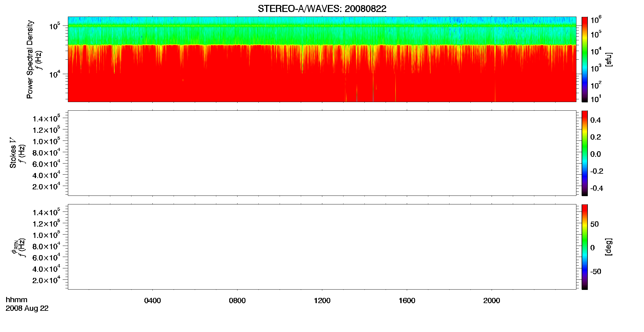Click the 1600 time axis label
Image resolution: width=644 pixels, height=332 pixels.
tap(407, 301)
